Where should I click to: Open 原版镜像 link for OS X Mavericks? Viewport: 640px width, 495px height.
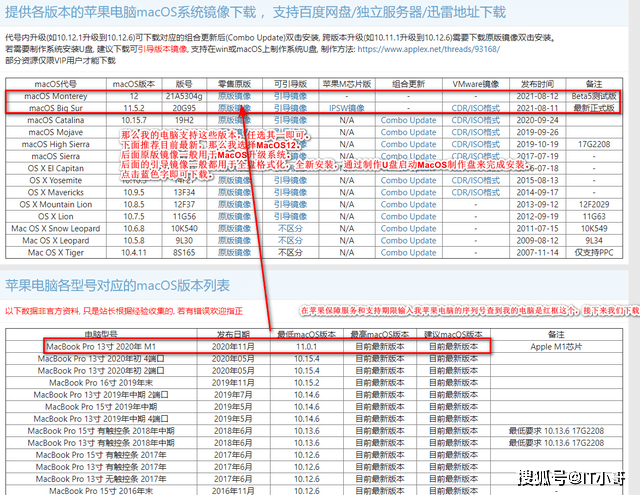(234, 193)
